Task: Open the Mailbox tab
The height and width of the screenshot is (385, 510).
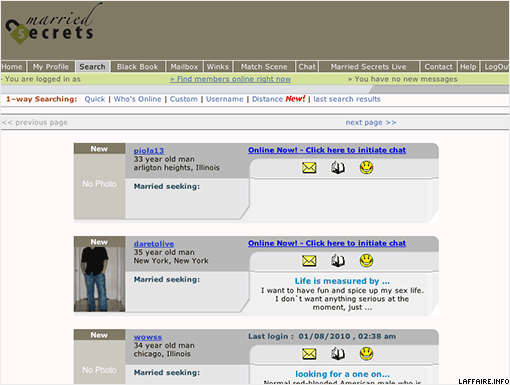Action: click(x=184, y=67)
